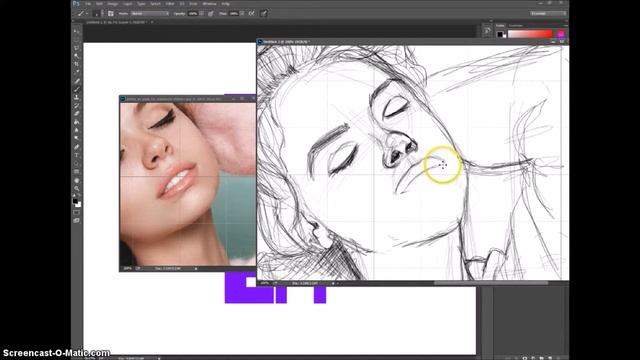Select the Quick Selection tool

coord(77,56)
